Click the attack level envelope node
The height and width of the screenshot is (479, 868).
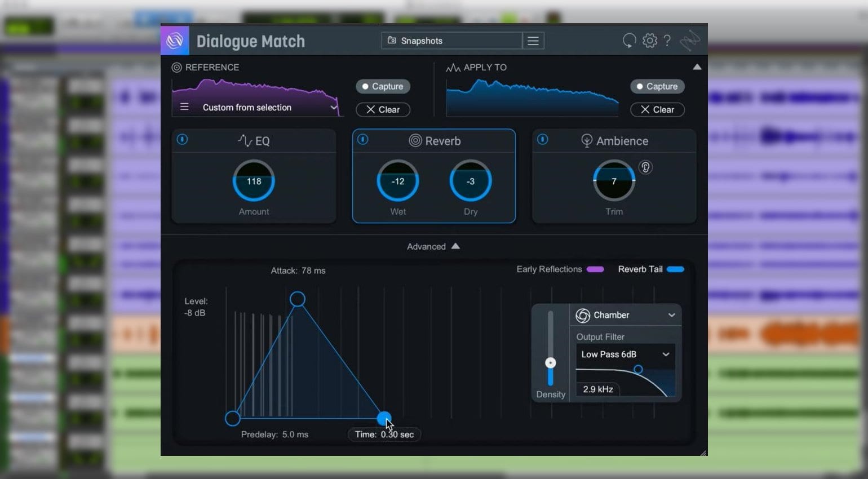click(298, 299)
